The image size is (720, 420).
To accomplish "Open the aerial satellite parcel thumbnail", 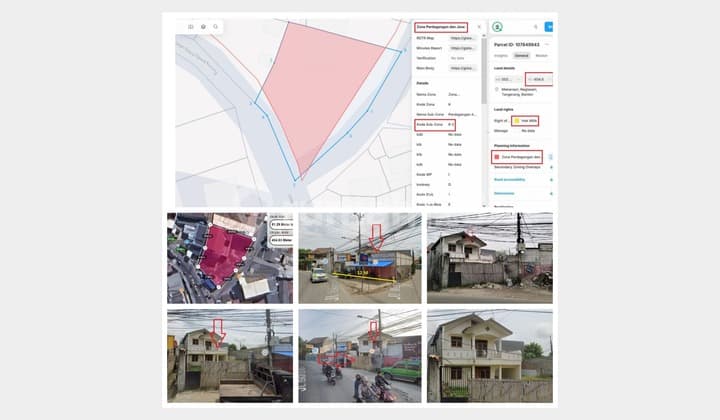I will (230, 257).
